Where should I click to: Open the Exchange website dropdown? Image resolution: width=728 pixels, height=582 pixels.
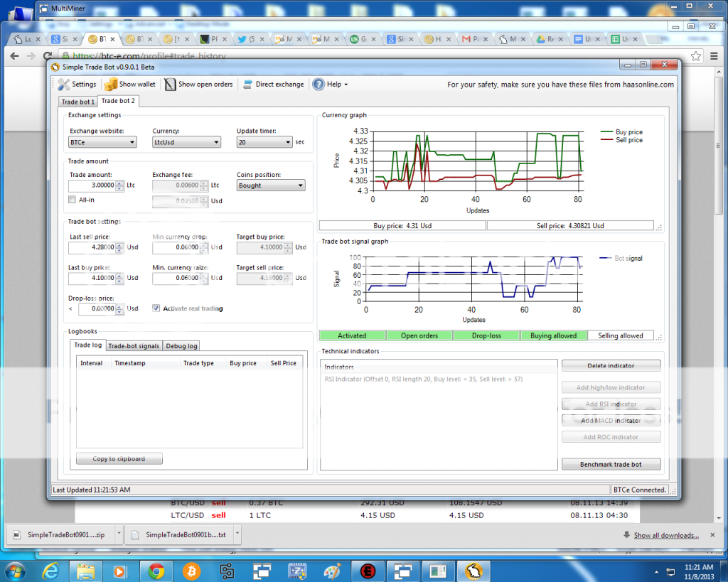pyautogui.click(x=102, y=142)
